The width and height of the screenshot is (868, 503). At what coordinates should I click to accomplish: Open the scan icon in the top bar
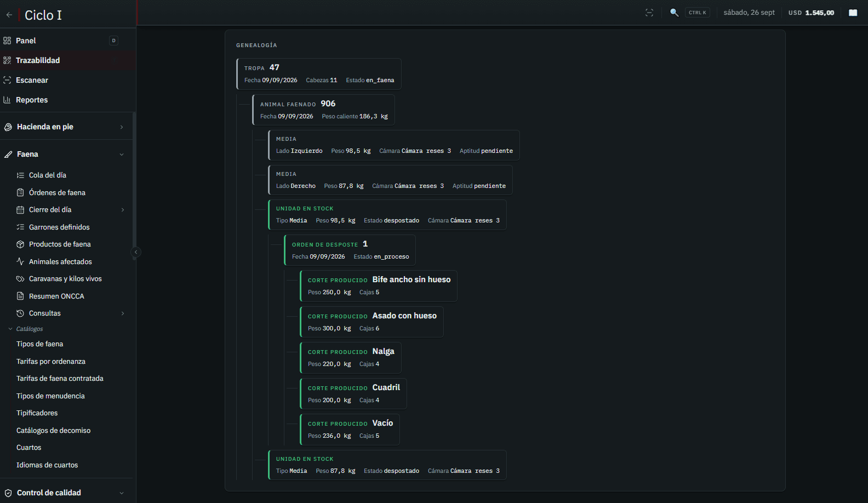point(649,13)
